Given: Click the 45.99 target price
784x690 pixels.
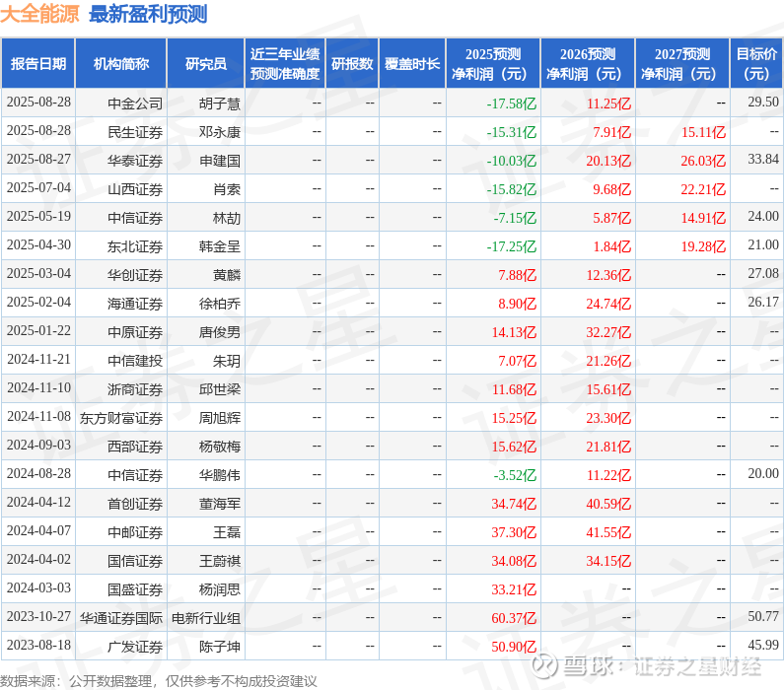Looking at the screenshot, I should coord(763,645).
